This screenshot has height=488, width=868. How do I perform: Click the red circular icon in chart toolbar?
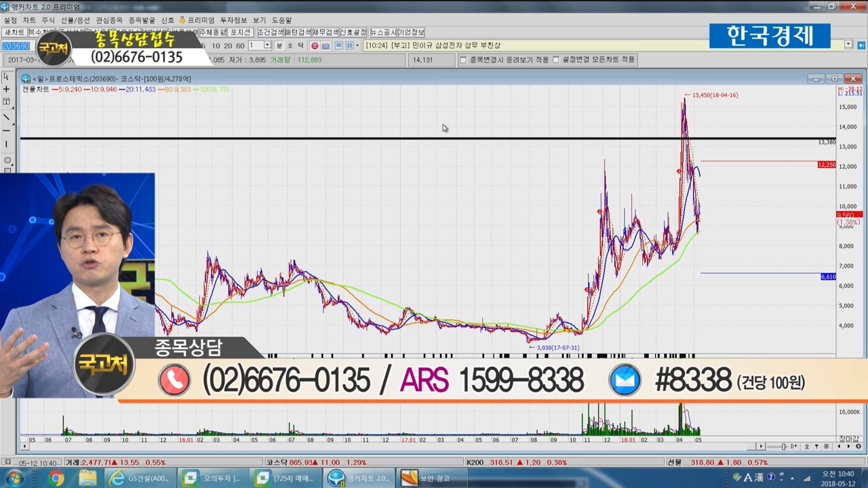[x=315, y=45]
